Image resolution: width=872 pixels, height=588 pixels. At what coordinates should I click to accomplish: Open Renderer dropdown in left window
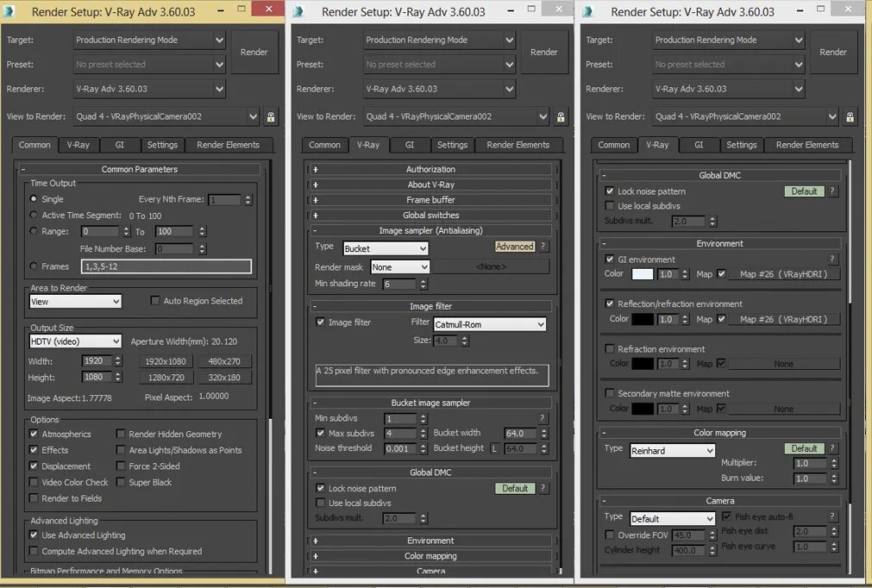[149, 89]
